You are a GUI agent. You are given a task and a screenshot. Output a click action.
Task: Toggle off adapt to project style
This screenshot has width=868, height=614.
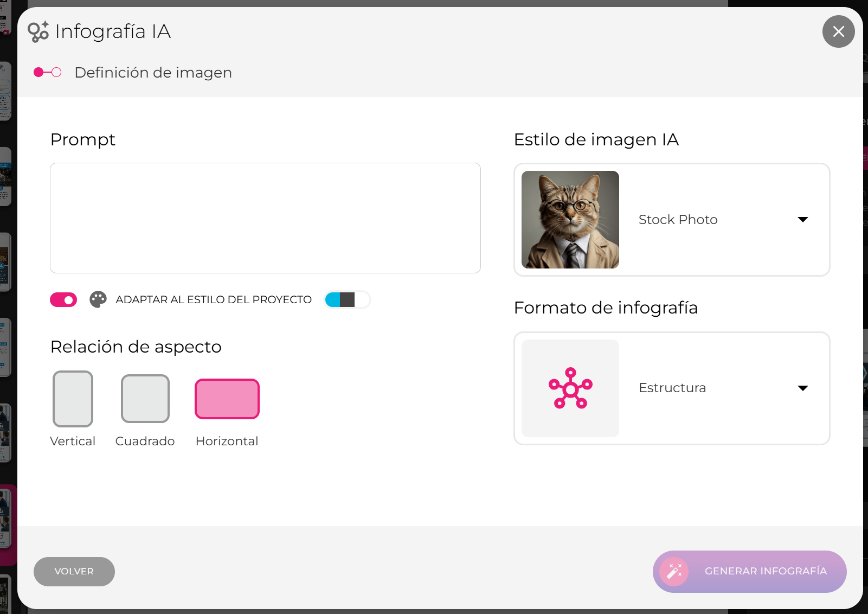[63, 299]
